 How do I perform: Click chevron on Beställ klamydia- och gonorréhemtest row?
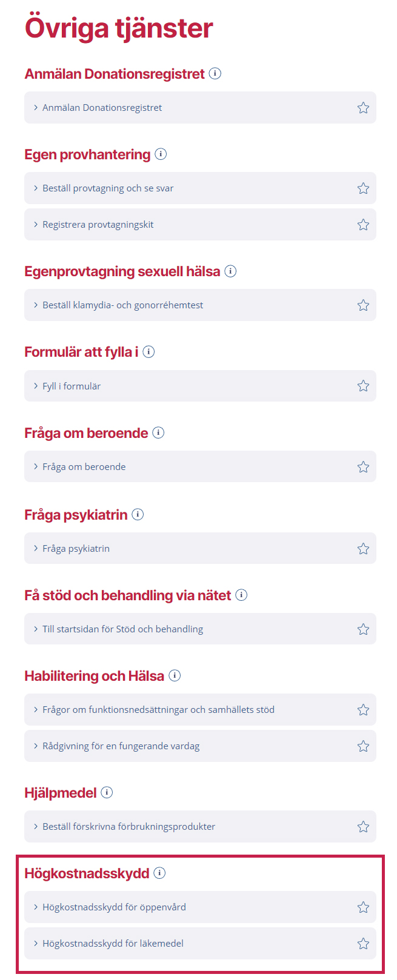[x=36, y=305]
